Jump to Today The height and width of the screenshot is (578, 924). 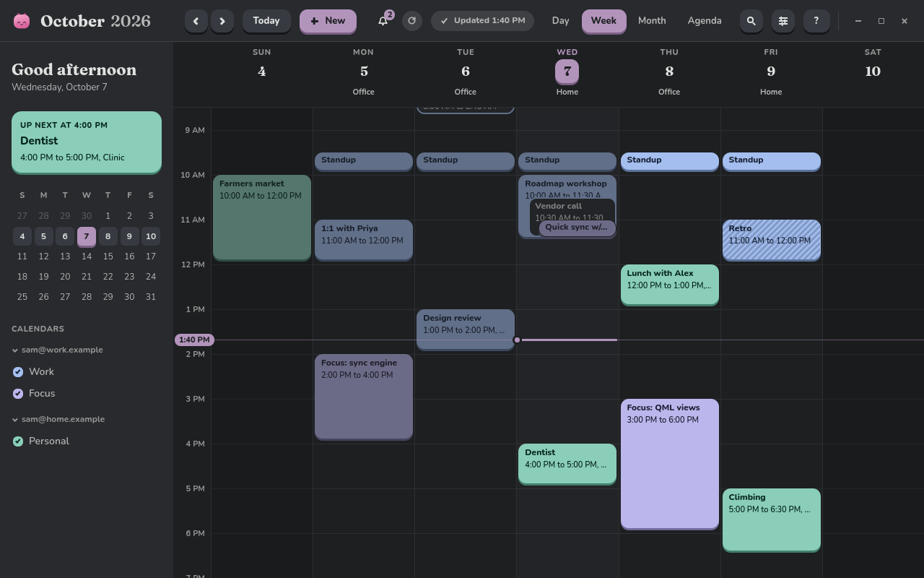266,21
